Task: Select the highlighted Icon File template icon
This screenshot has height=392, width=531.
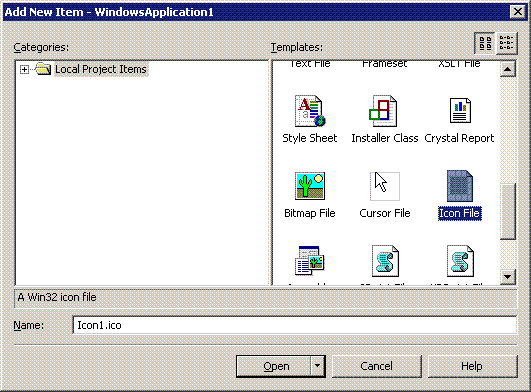Action: tap(460, 186)
